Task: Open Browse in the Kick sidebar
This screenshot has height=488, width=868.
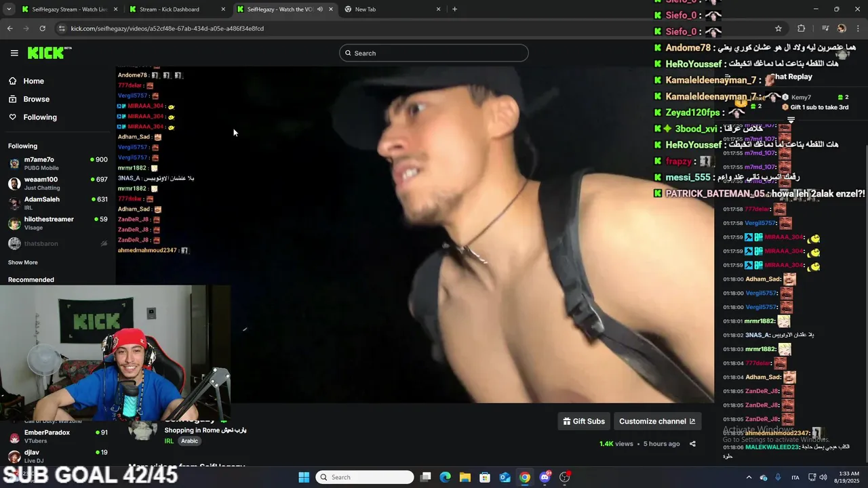Action: pyautogui.click(x=36, y=99)
